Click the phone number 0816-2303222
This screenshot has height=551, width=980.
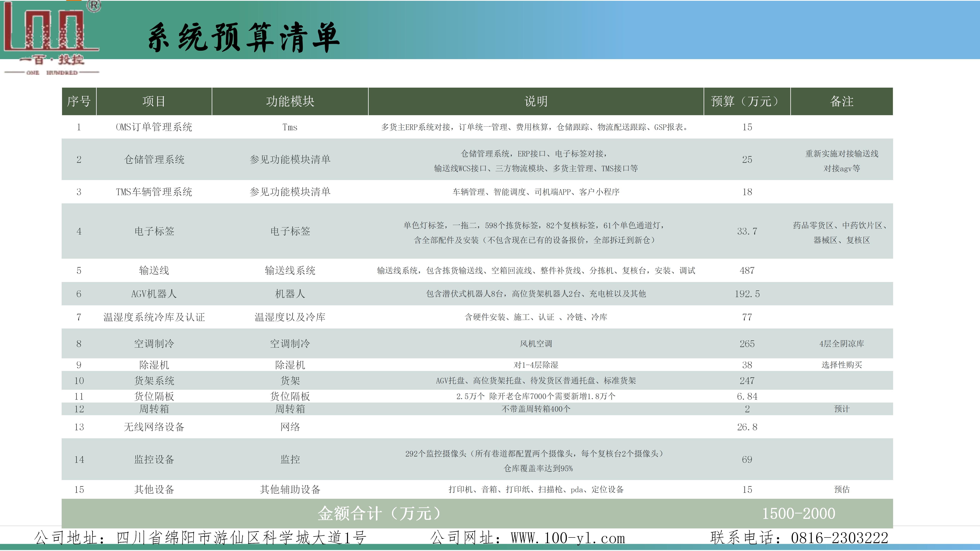click(x=839, y=538)
